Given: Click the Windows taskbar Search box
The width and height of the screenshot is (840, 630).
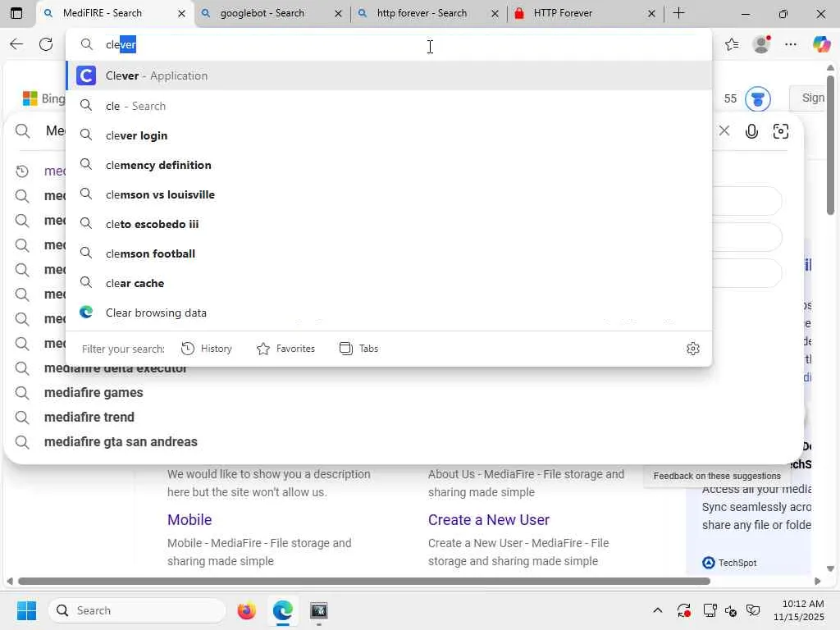Looking at the screenshot, I should click(137, 610).
